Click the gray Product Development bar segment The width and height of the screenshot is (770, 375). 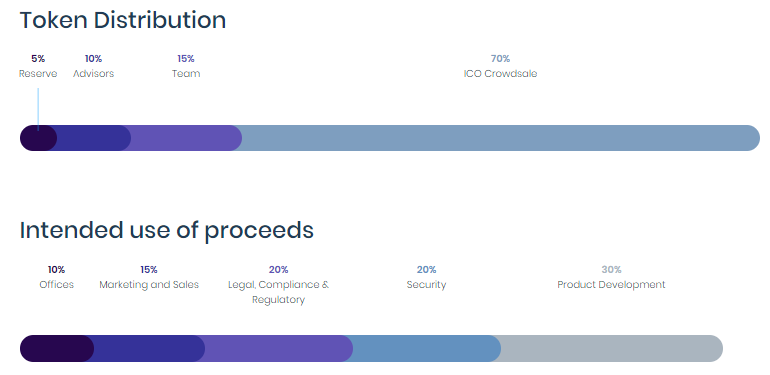(x=612, y=348)
